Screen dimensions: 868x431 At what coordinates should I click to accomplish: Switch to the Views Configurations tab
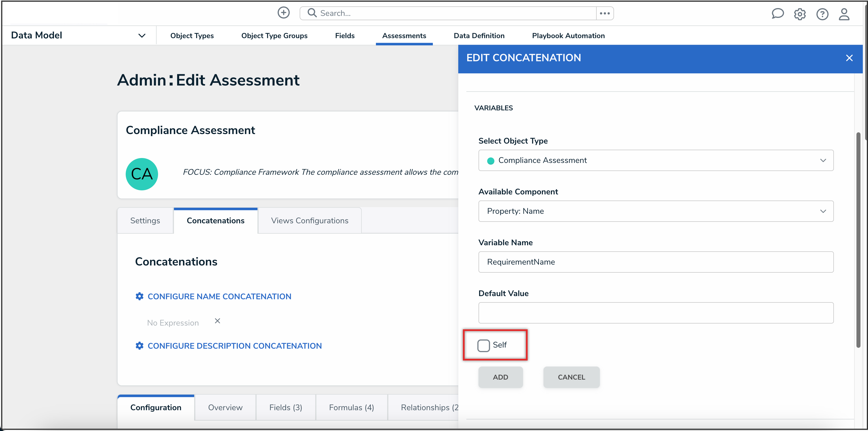(309, 220)
